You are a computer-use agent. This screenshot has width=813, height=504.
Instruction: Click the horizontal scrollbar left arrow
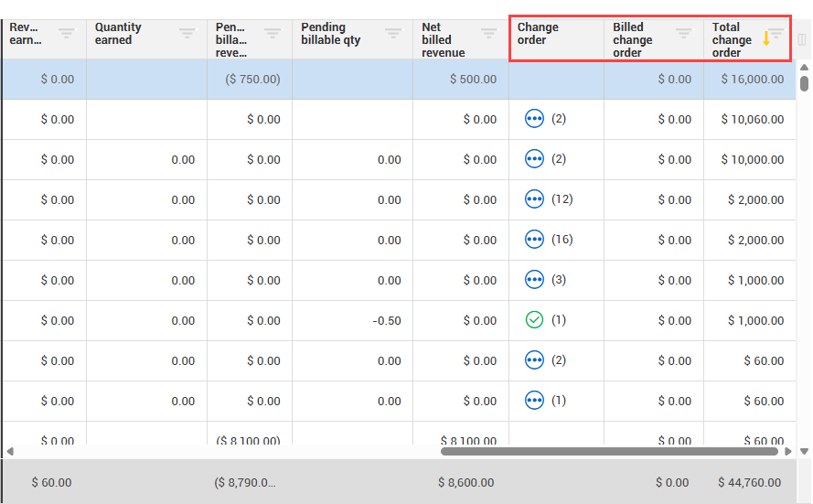point(10,451)
